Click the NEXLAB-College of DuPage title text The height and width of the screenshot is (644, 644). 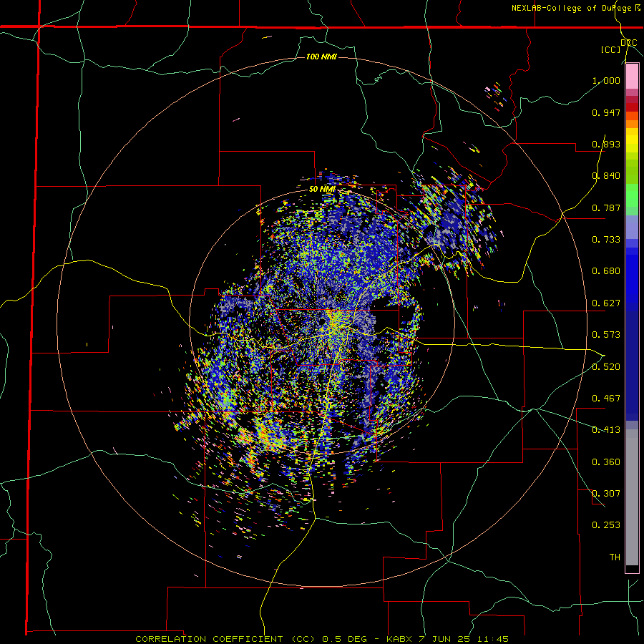[x=571, y=8]
